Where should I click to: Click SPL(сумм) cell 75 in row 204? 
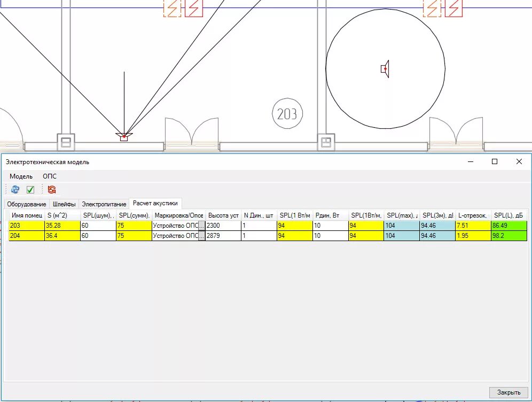point(134,236)
